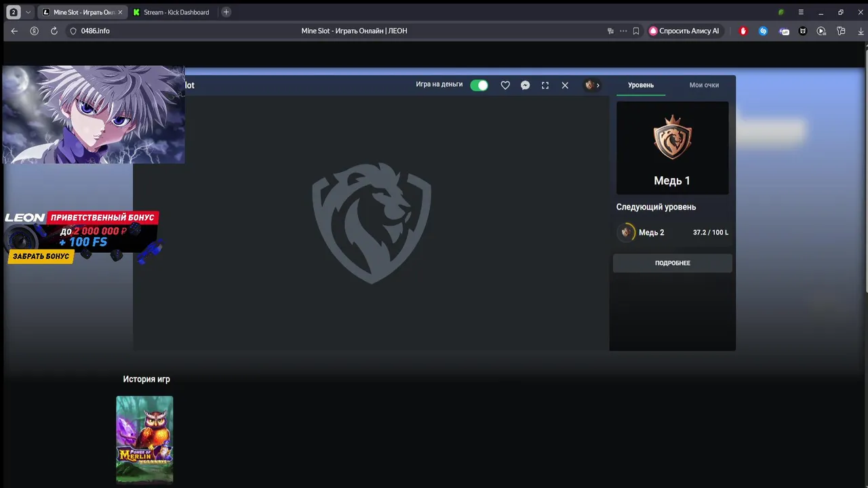Open the Yandex home button

[x=34, y=31]
